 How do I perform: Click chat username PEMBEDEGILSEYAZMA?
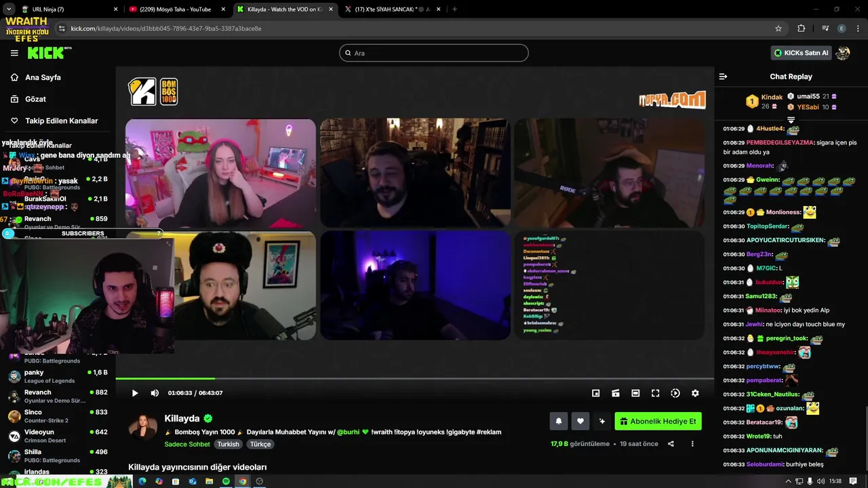point(780,143)
